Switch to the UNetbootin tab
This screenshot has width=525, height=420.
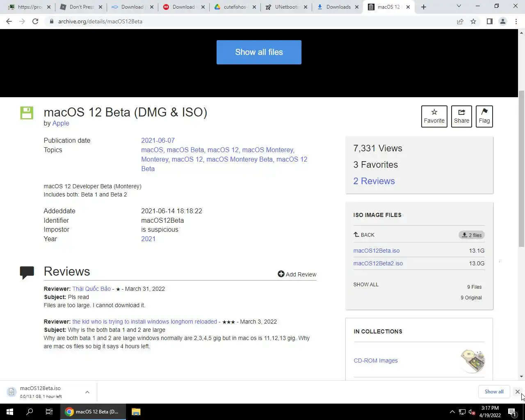pos(286,7)
